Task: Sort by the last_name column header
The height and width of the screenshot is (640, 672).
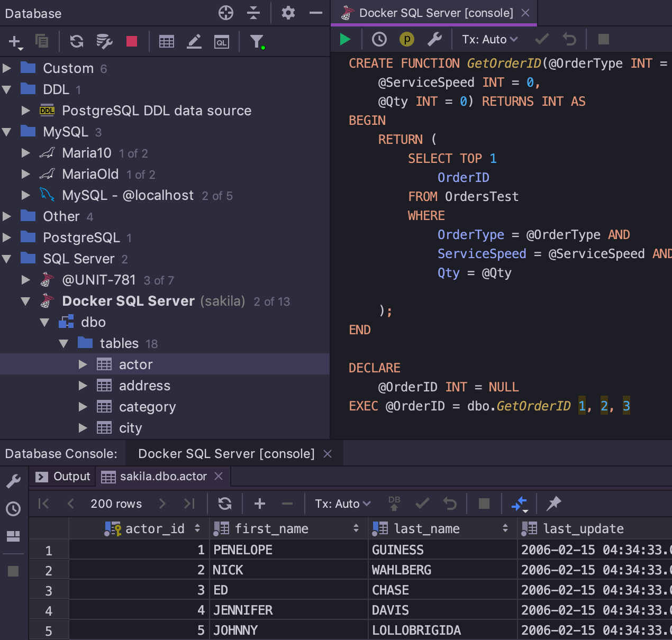Action: coord(443,528)
